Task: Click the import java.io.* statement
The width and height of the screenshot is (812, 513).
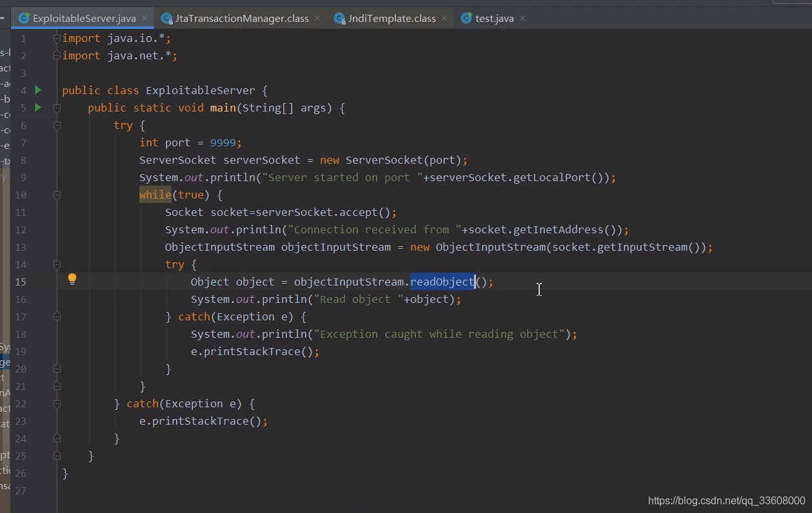Action: click(x=116, y=38)
